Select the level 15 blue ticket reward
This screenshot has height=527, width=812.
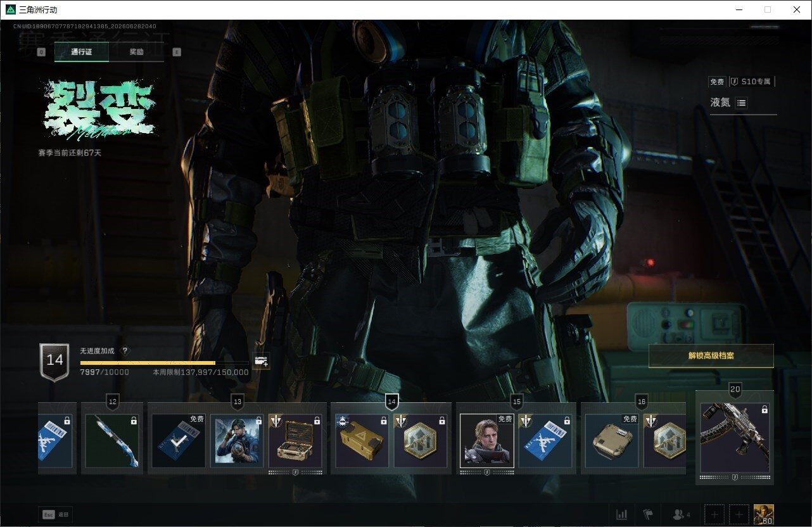coord(545,440)
